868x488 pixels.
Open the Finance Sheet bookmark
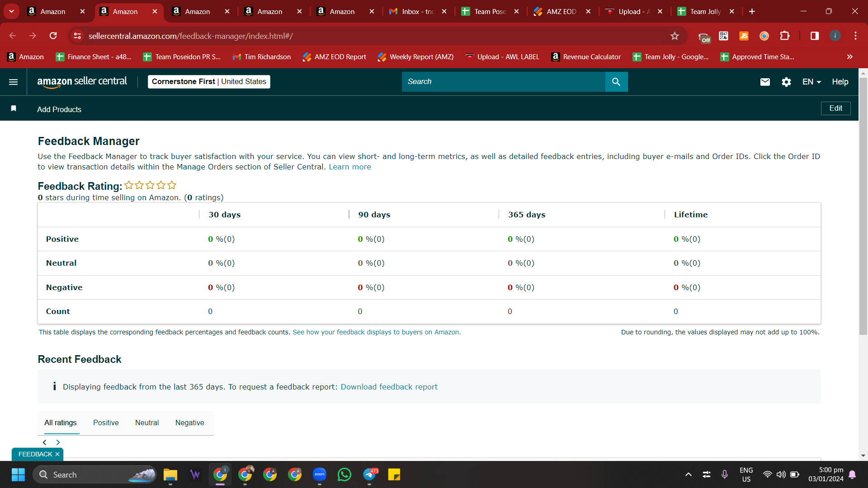pyautogui.click(x=94, y=56)
